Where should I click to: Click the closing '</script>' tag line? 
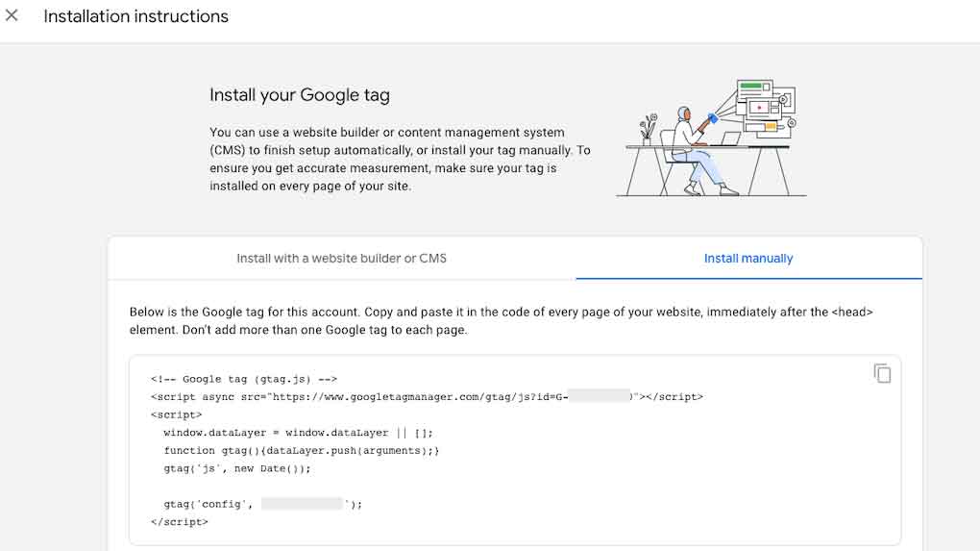180,521
